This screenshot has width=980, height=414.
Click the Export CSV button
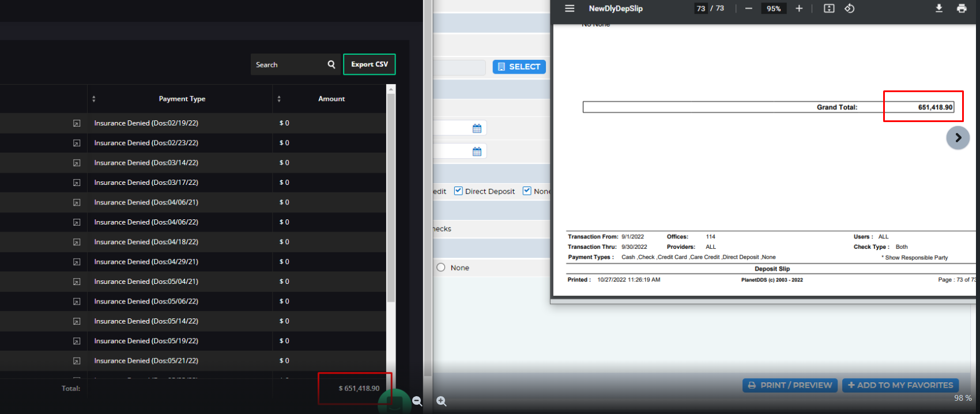[370, 64]
